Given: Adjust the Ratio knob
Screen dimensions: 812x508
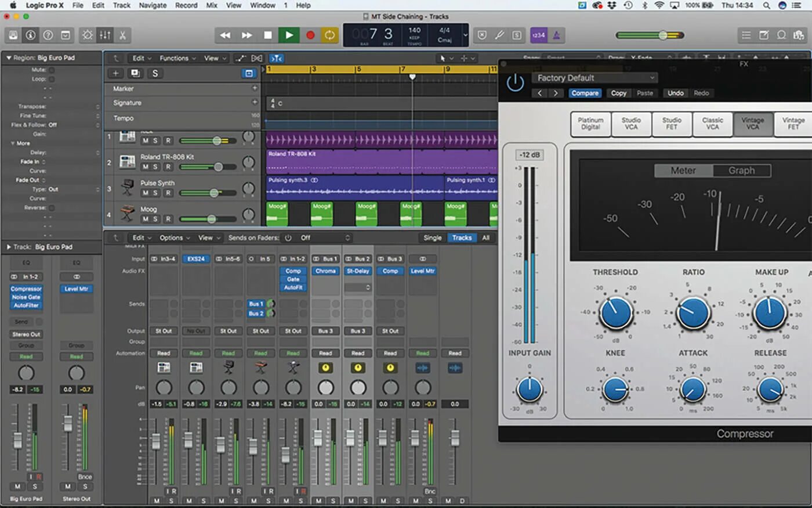Looking at the screenshot, I should 694,312.
